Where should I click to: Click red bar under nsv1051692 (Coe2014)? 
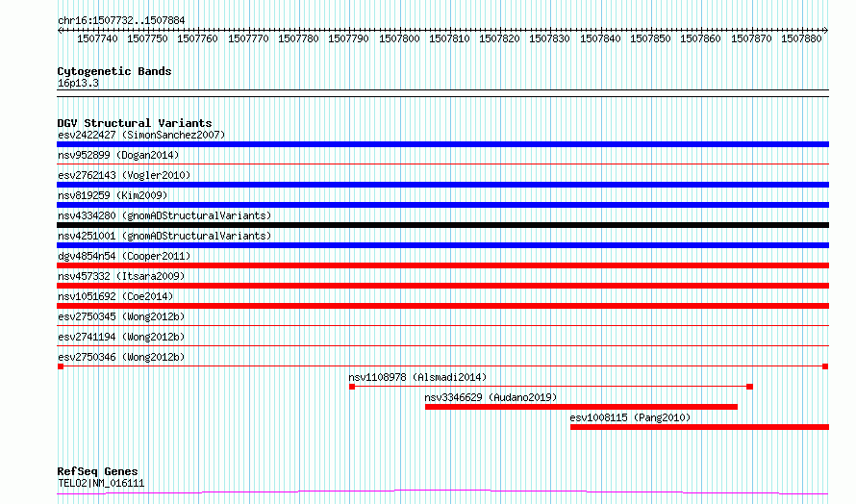[442, 306]
